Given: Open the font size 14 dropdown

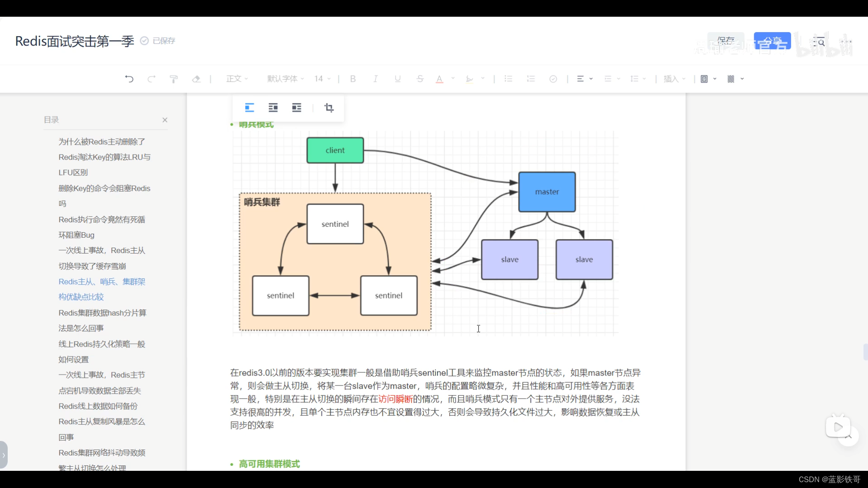Looking at the screenshot, I should 323,79.
